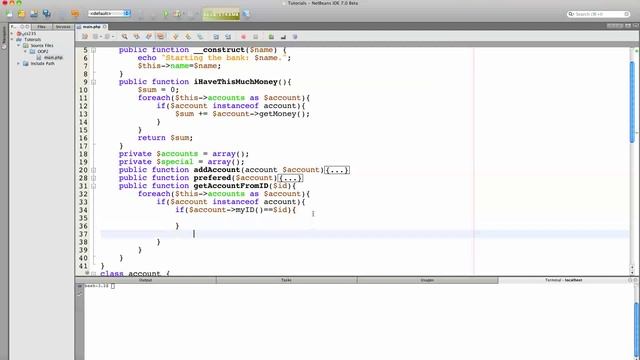Click the garbage collection icon beside memory bar

click(x=246, y=14)
